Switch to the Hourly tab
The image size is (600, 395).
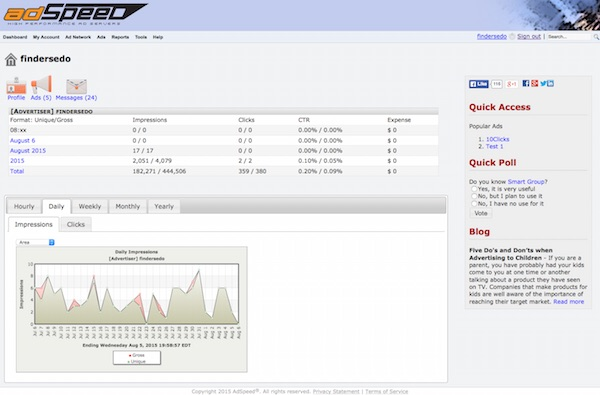click(x=24, y=206)
